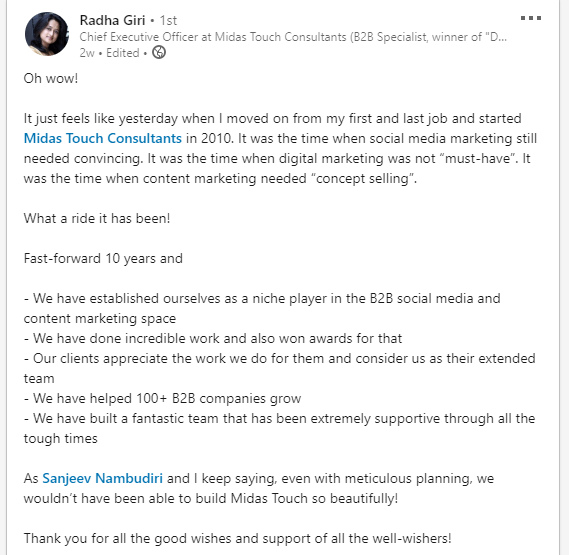Click the 1st connection degree badge
This screenshot has height=555, width=569.
point(168,20)
